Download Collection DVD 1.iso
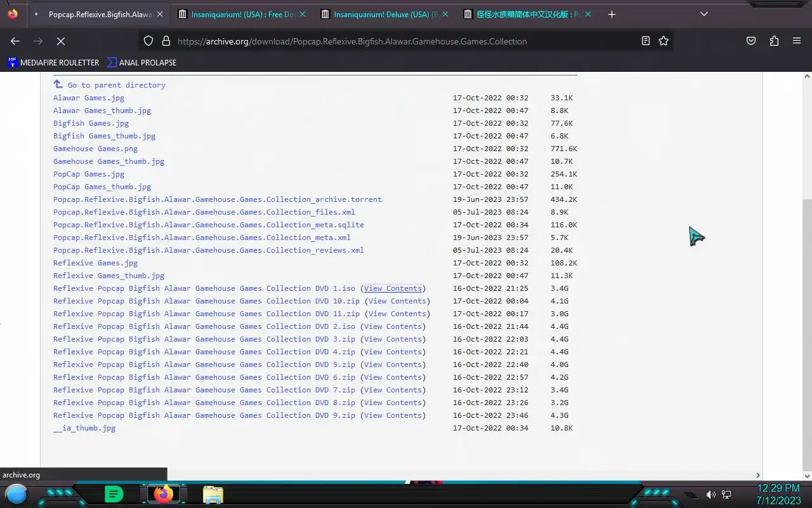The width and height of the screenshot is (812, 508). tap(204, 288)
